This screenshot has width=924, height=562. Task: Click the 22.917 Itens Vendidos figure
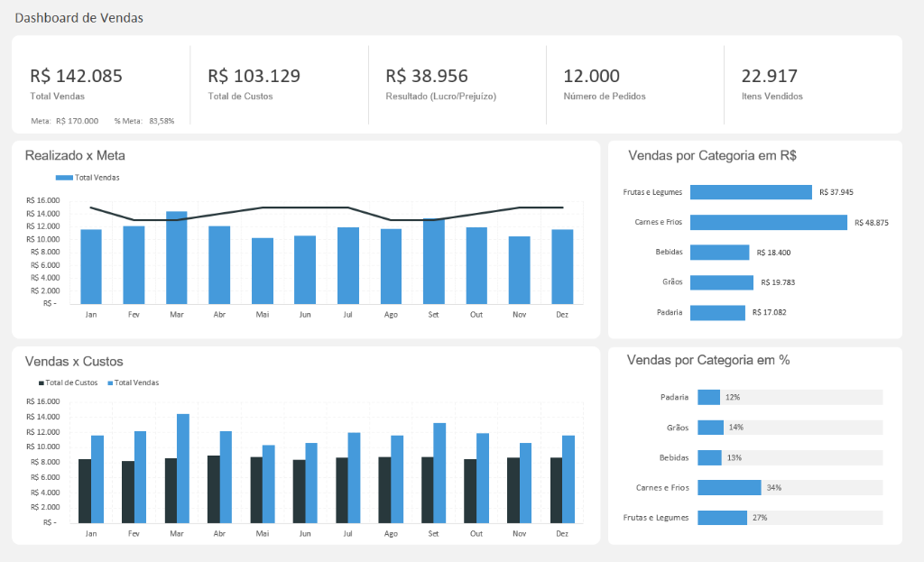(769, 77)
